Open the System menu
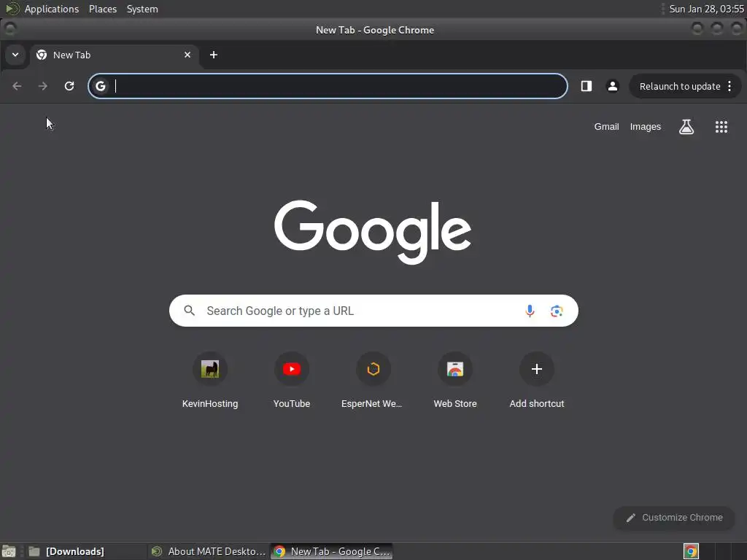This screenshot has width=747, height=560. (142, 9)
